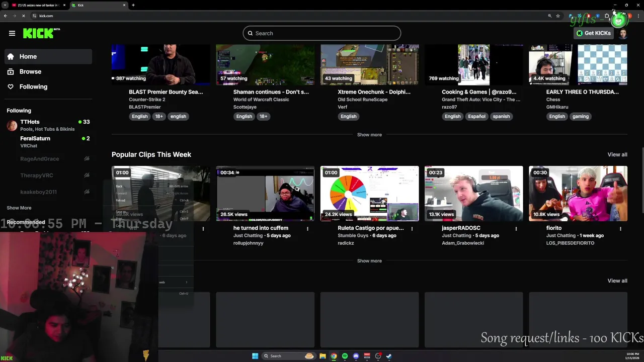Open BLAST Premier Bounty stream thumbnail
This screenshot has height=362, width=644.
(160, 64)
